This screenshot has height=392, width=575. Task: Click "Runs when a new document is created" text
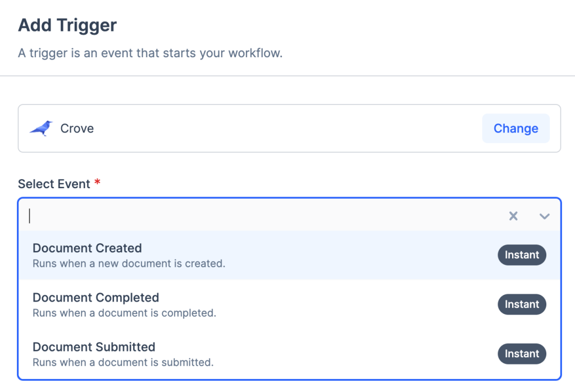[129, 263]
